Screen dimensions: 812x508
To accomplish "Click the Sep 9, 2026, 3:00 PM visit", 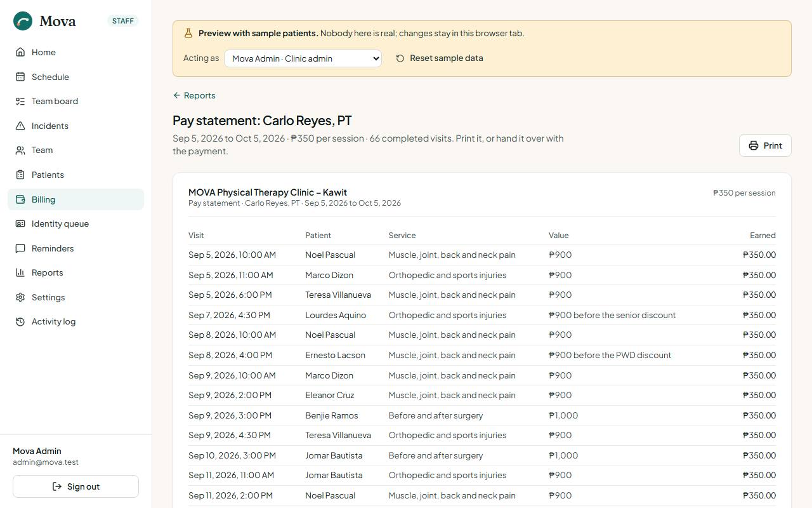I will (230, 415).
